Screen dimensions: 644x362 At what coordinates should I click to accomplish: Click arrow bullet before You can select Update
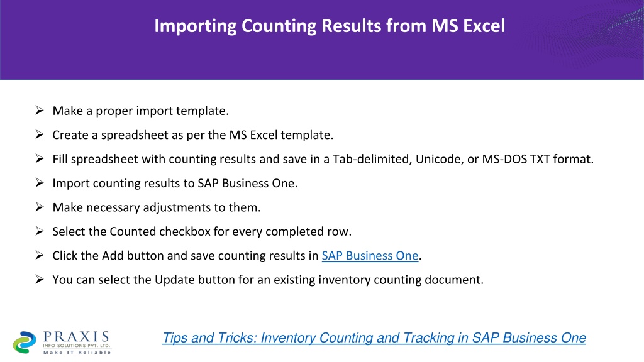(x=40, y=280)
